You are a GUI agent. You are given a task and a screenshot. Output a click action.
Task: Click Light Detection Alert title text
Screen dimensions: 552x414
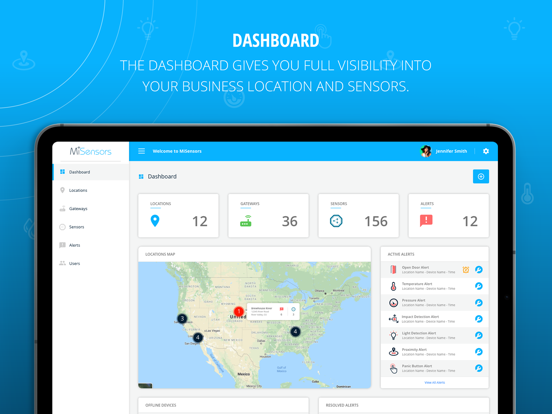point(419,333)
